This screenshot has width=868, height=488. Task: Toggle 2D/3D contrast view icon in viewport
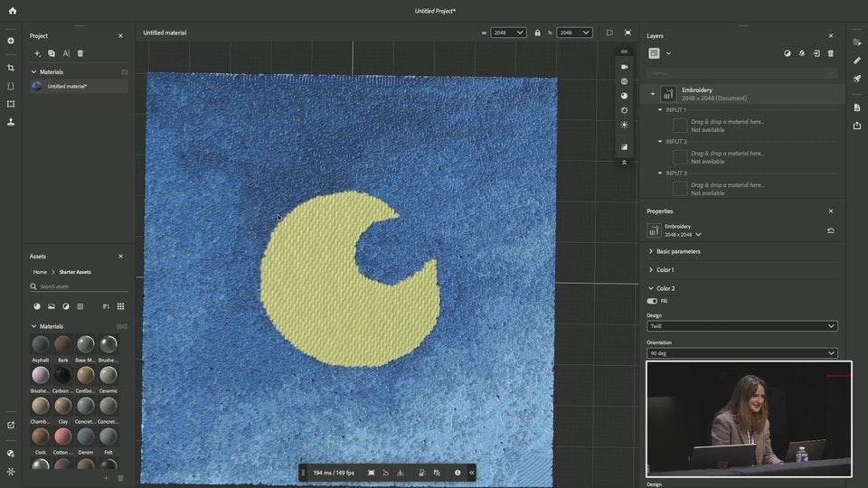pos(625,146)
